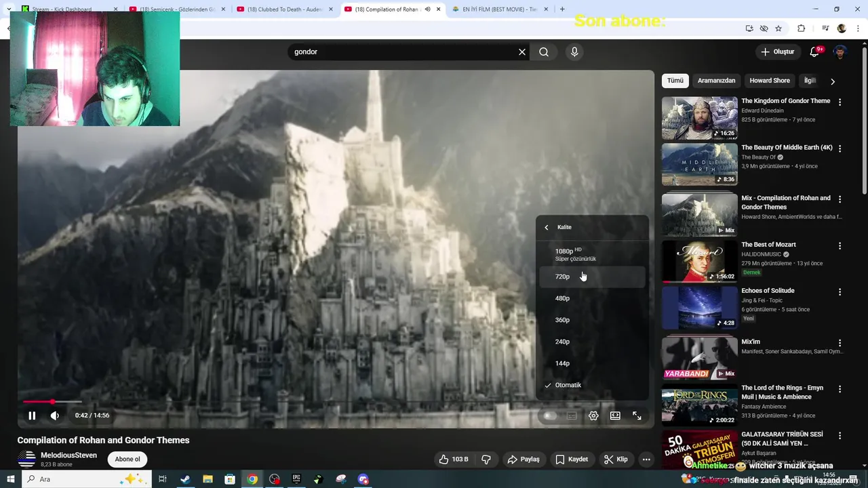Open more actions three-dot menu
Viewport: 868px width, 488px height.
click(646, 460)
